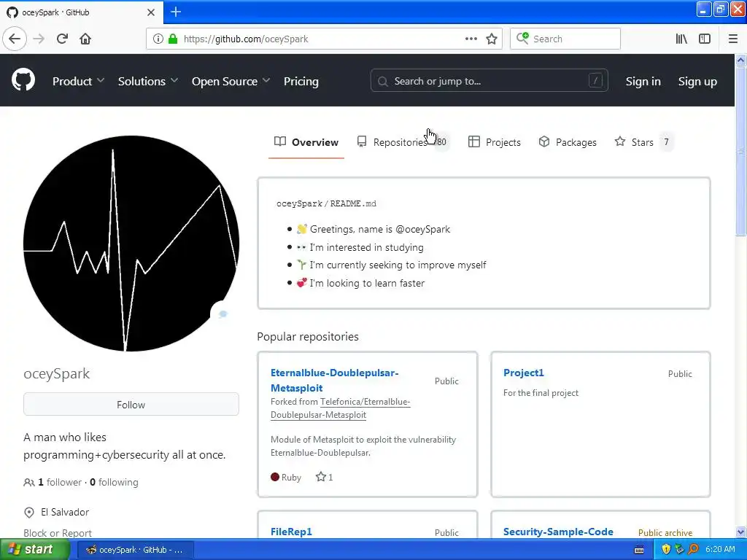Switch to the Stars tab

coord(643,142)
